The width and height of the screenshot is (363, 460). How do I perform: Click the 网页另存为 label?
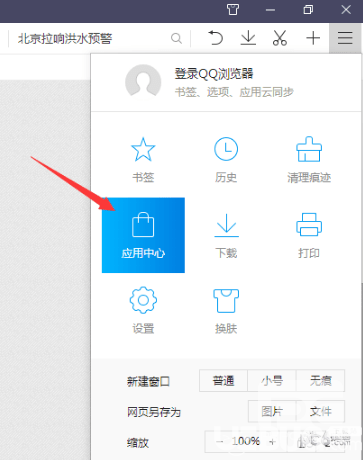click(x=154, y=412)
